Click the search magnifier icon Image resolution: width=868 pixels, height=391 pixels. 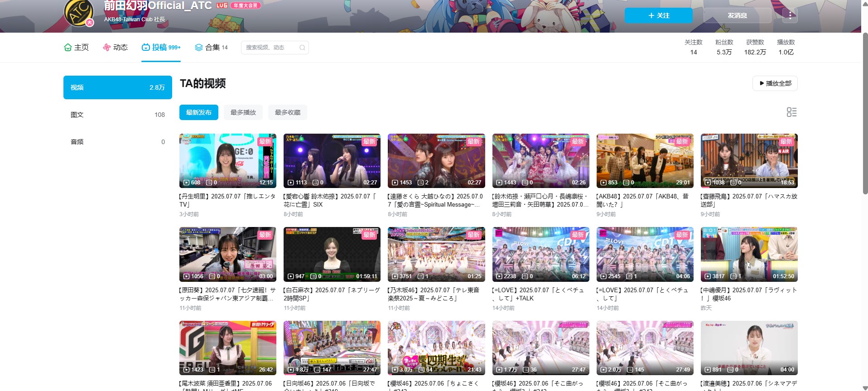click(x=302, y=48)
